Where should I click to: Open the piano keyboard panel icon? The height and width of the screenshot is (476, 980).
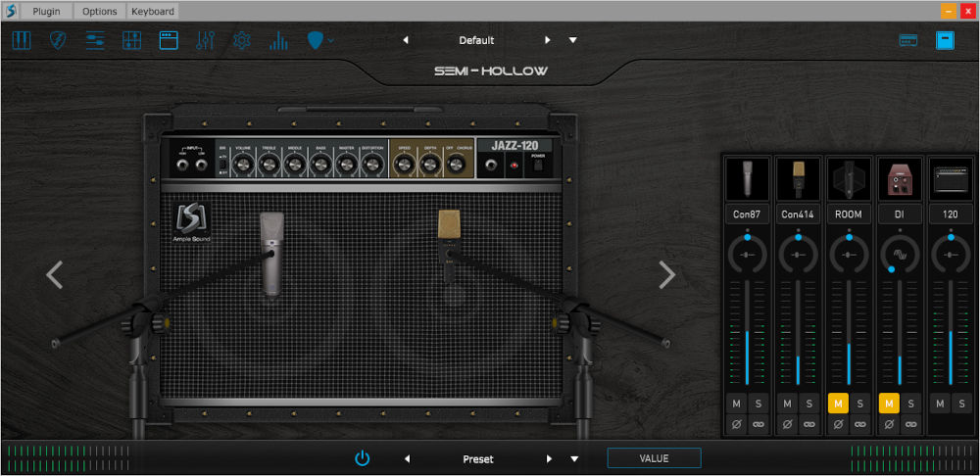pos(22,40)
